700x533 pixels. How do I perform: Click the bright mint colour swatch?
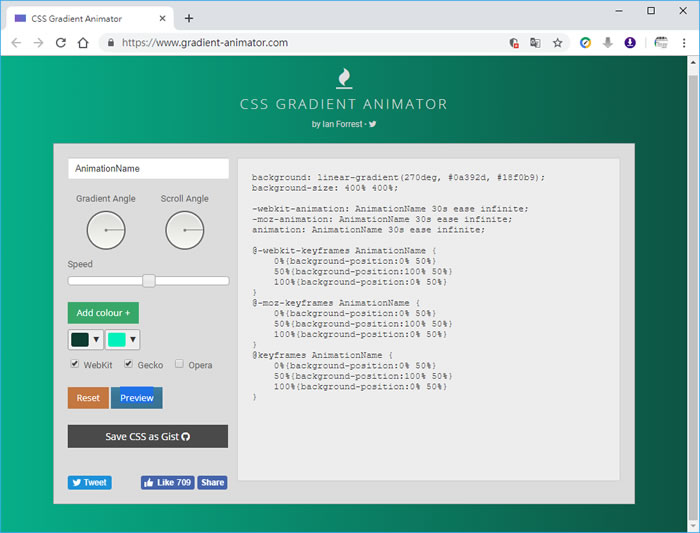[x=117, y=340]
